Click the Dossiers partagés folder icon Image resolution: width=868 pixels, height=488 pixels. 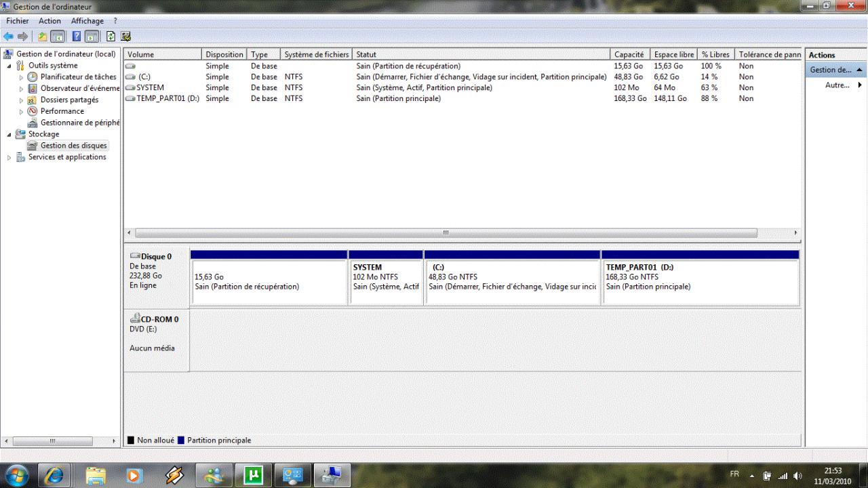(x=33, y=100)
